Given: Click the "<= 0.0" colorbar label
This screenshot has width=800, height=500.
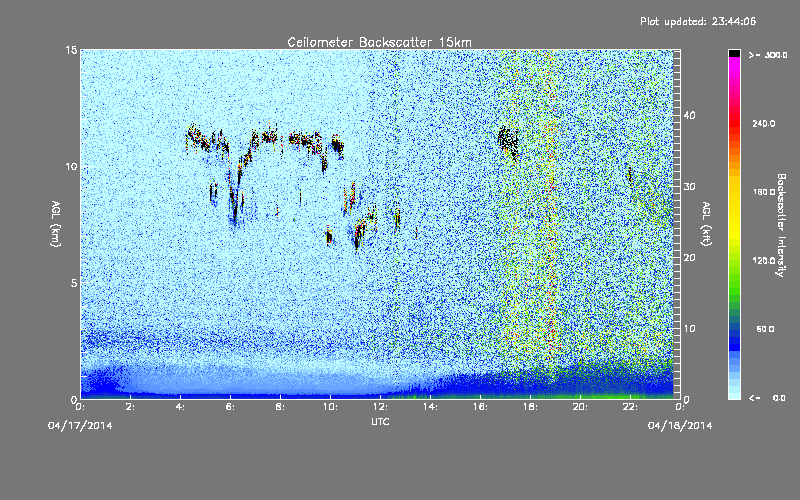Looking at the screenshot, I should 768,398.
